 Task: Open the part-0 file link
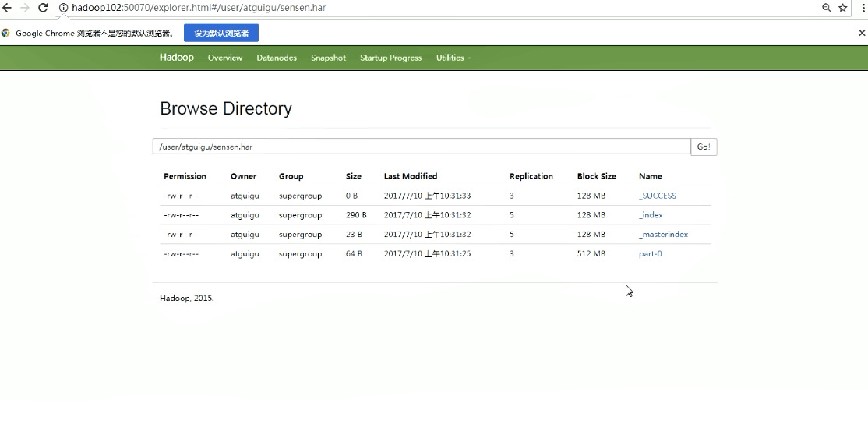pyautogui.click(x=651, y=253)
